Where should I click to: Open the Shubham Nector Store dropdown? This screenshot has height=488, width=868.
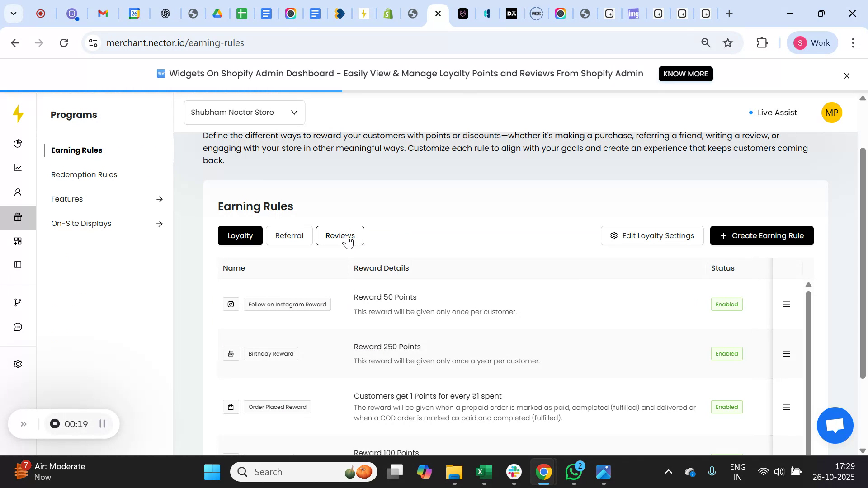244,112
